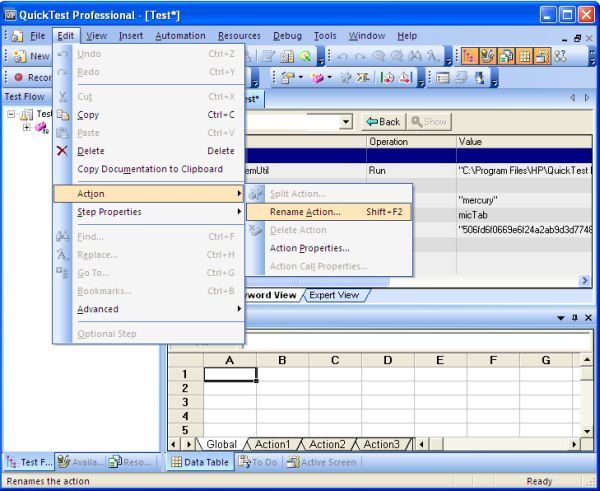
Task: Choose Delete from the Edit menu
Action: click(149, 151)
